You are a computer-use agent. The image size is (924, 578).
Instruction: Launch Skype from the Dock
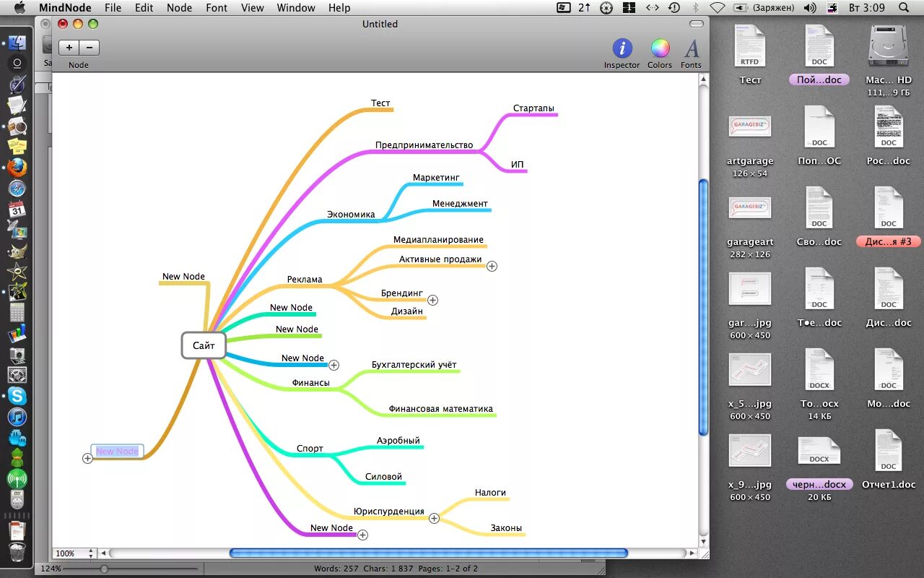(x=16, y=396)
